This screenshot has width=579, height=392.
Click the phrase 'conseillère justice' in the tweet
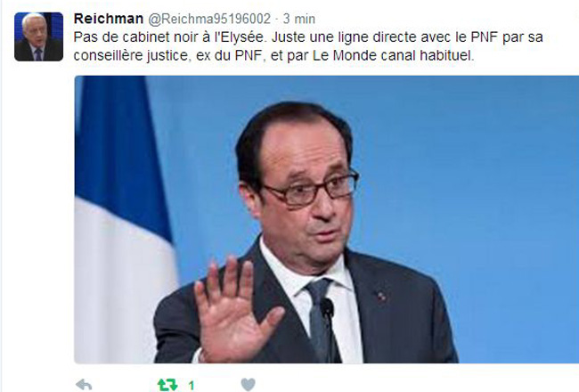(131, 55)
